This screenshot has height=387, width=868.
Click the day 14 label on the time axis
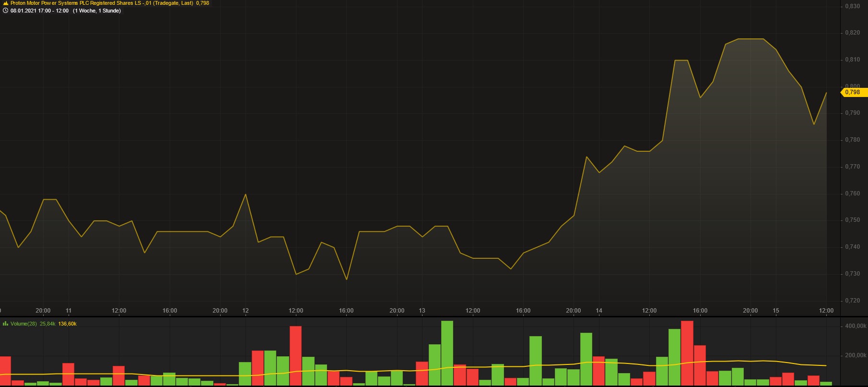pos(599,311)
